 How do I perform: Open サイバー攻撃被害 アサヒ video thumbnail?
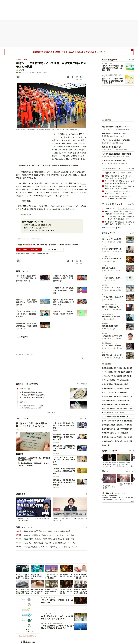(x=34, y=507)
